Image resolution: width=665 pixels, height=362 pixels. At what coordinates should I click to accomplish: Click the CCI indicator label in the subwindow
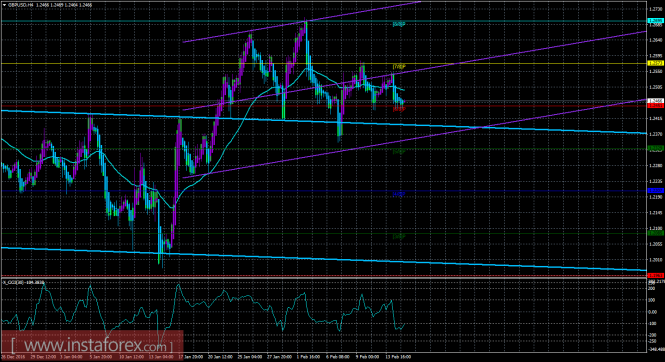[23, 282]
